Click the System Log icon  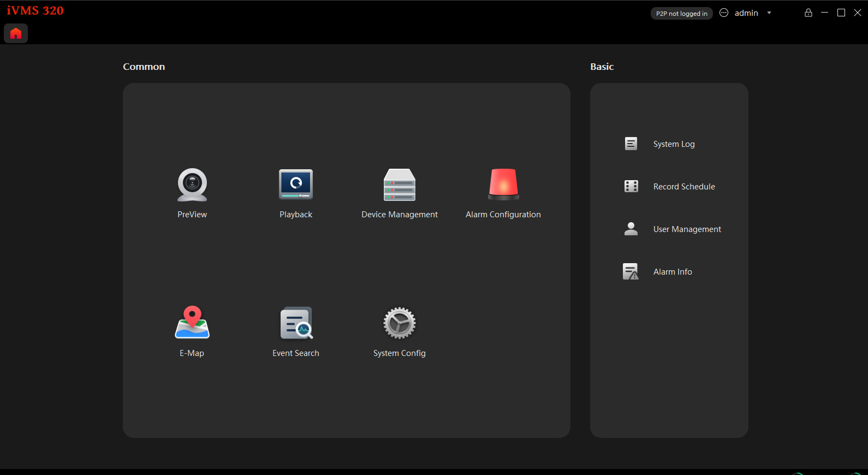[631, 144]
